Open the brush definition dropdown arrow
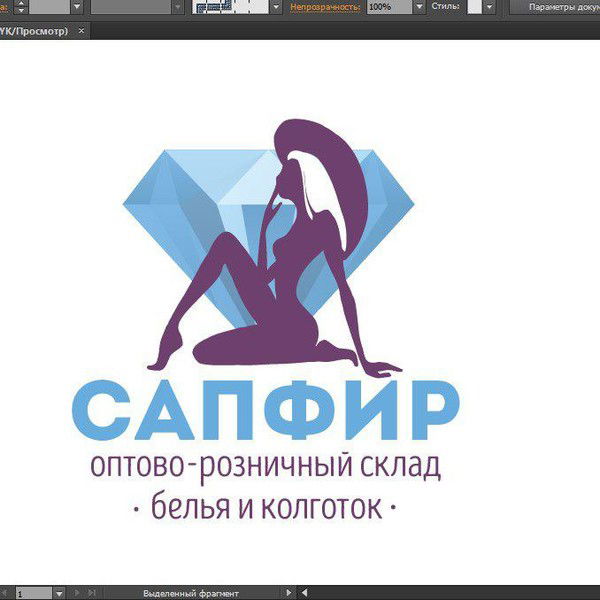 point(276,7)
